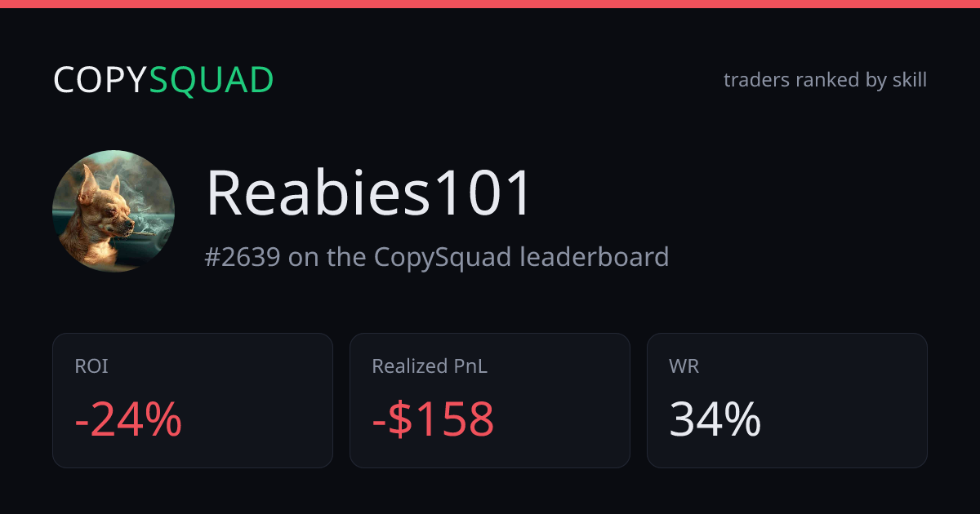
Task: Click the ROI label
Action: coord(91,366)
